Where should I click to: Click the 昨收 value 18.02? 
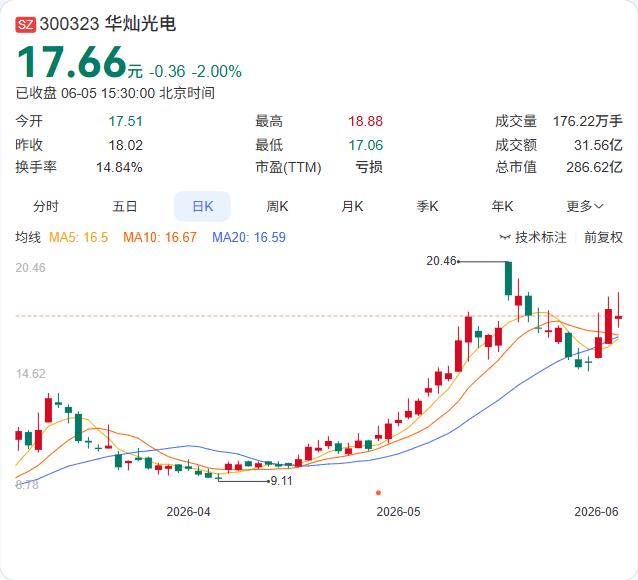125,145
